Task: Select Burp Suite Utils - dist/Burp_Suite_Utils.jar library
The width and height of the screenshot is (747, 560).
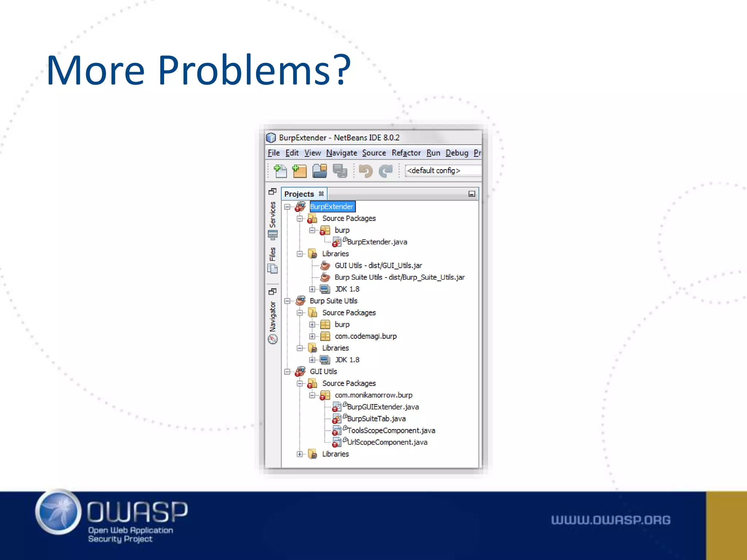Action: point(400,277)
